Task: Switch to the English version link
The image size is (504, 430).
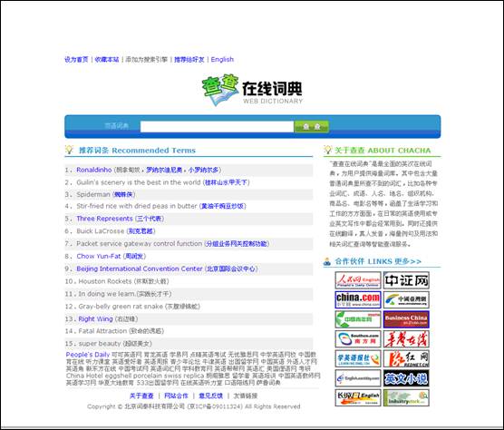Action: click(222, 60)
